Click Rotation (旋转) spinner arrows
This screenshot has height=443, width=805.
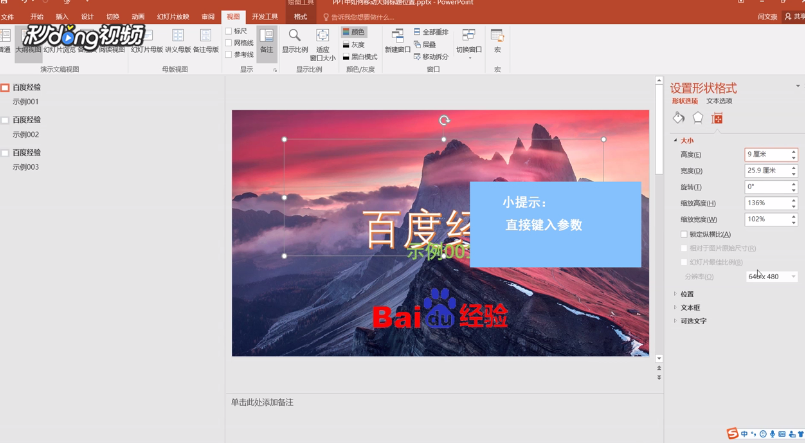(794, 187)
